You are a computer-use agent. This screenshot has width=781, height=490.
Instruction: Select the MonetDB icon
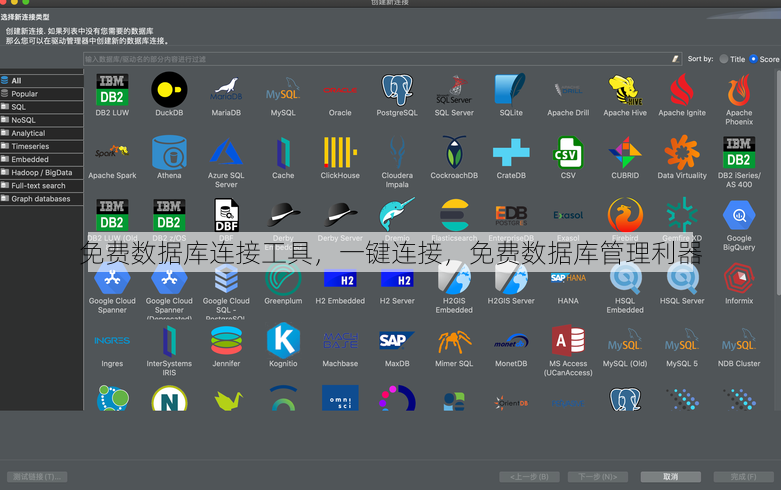[511, 342]
